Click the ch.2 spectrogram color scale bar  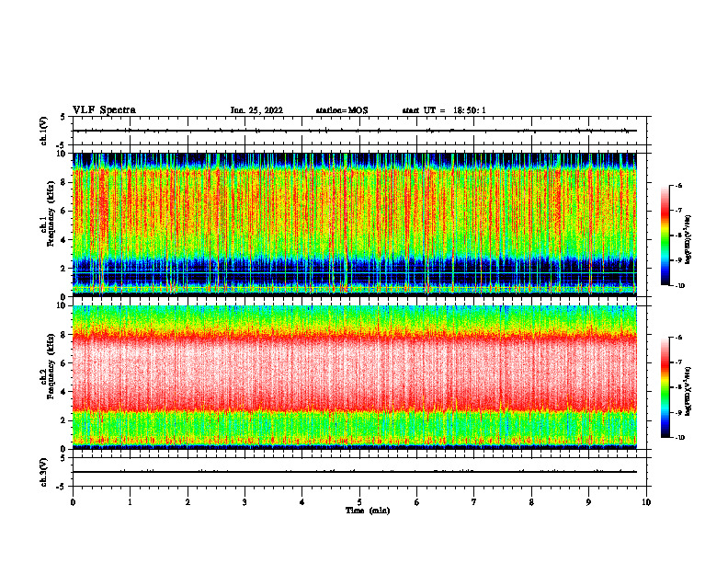(x=665, y=387)
